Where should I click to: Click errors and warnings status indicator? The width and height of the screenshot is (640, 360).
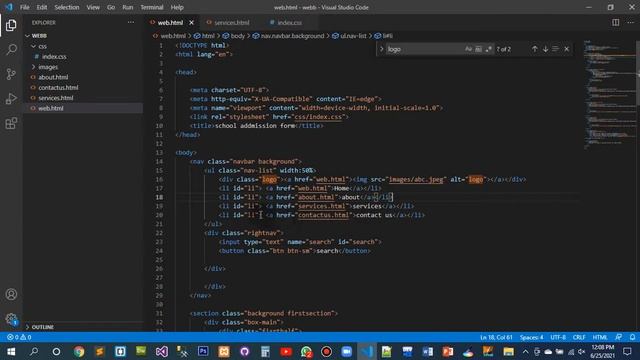19,337
